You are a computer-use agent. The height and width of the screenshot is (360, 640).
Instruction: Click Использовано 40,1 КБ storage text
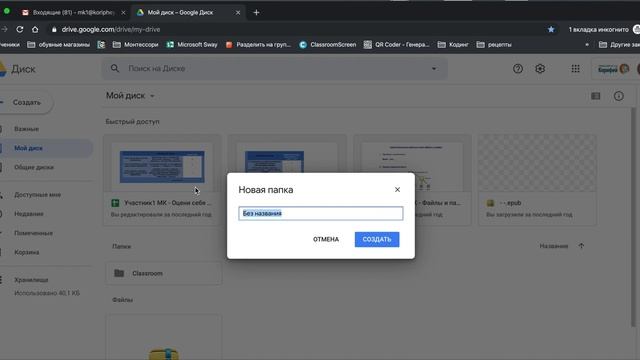pyautogui.click(x=47, y=293)
